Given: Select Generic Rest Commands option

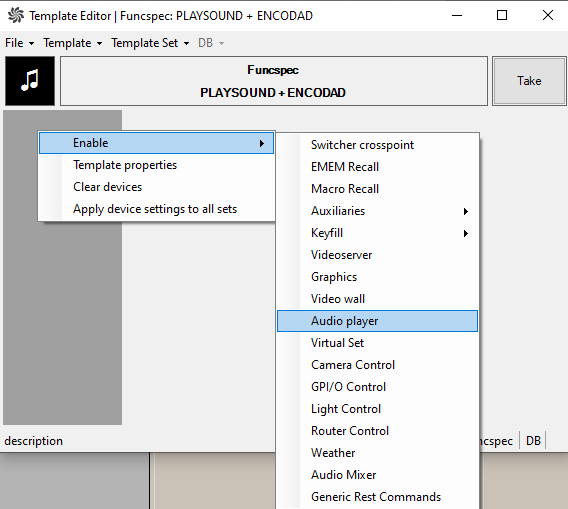Looking at the screenshot, I should pyautogui.click(x=377, y=497).
